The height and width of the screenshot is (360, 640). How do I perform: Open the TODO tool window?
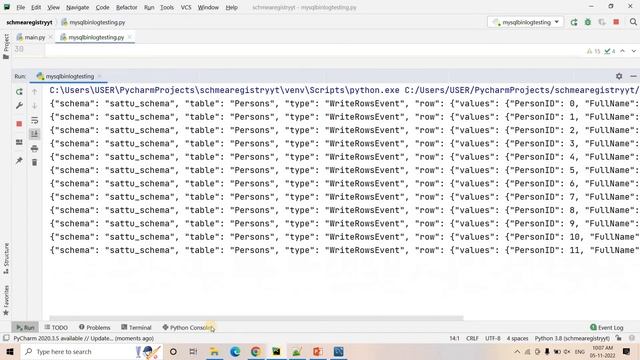tap(56, 327)
